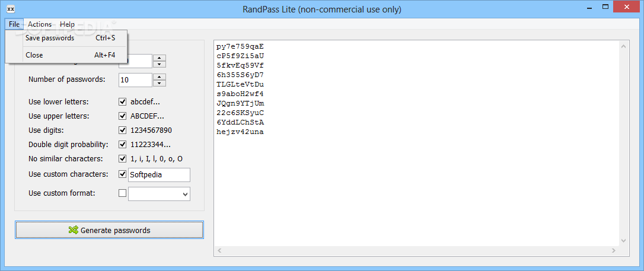Select the password 5fkvEq59Vf
The height and width of the screenshot is (271, 644).
pos(240,66)
